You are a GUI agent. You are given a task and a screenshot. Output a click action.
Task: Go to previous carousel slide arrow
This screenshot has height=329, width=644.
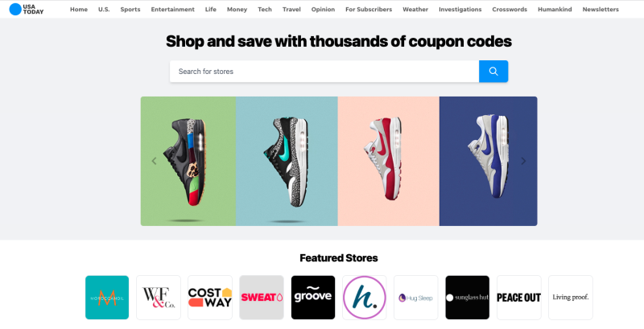tap(154, 161)
